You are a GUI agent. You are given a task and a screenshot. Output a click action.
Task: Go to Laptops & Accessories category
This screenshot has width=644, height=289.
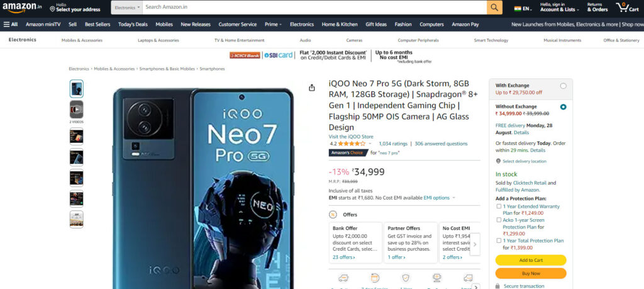point(158,40)
